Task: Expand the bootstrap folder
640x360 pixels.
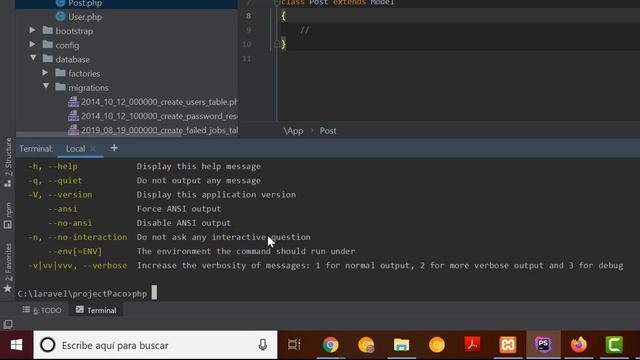Action: point(32,30)
